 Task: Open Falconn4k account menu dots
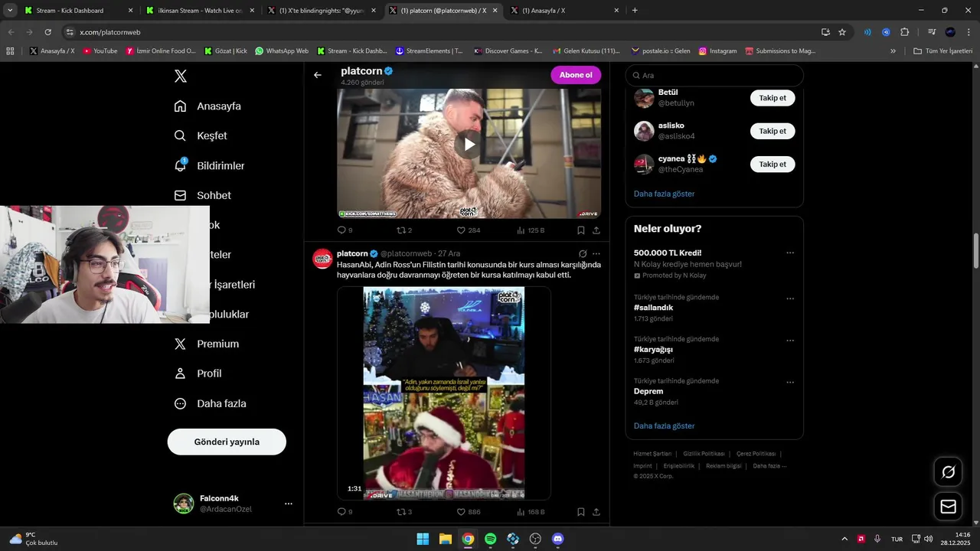289,504
